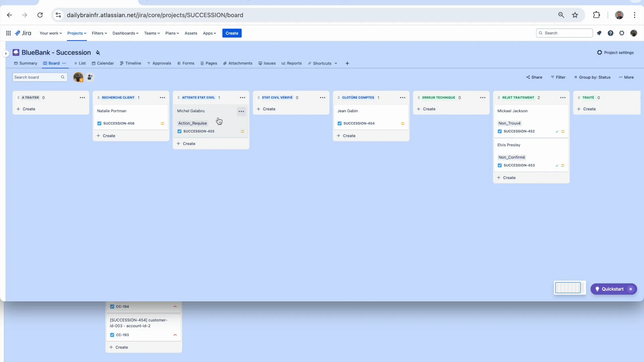The width and height of the screenshot is (644, 362).
Task: Expand the Your work dropdown
Action: coord(51,33)
